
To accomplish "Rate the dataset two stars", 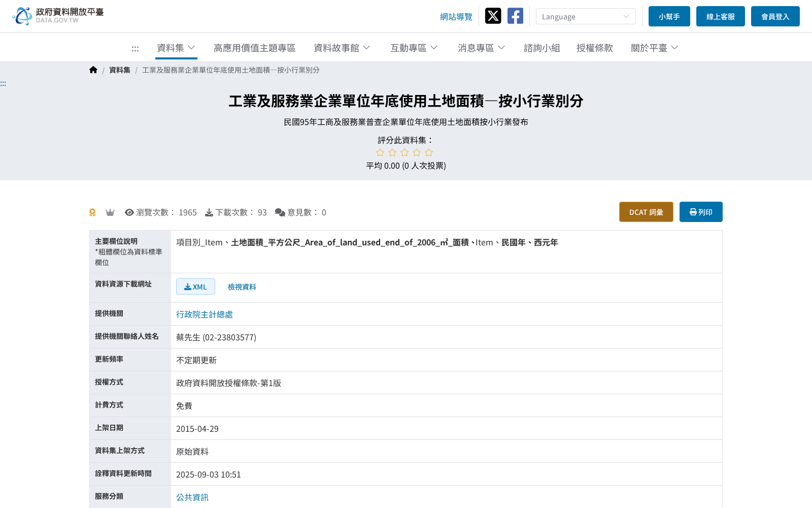I will coord(392,152).
